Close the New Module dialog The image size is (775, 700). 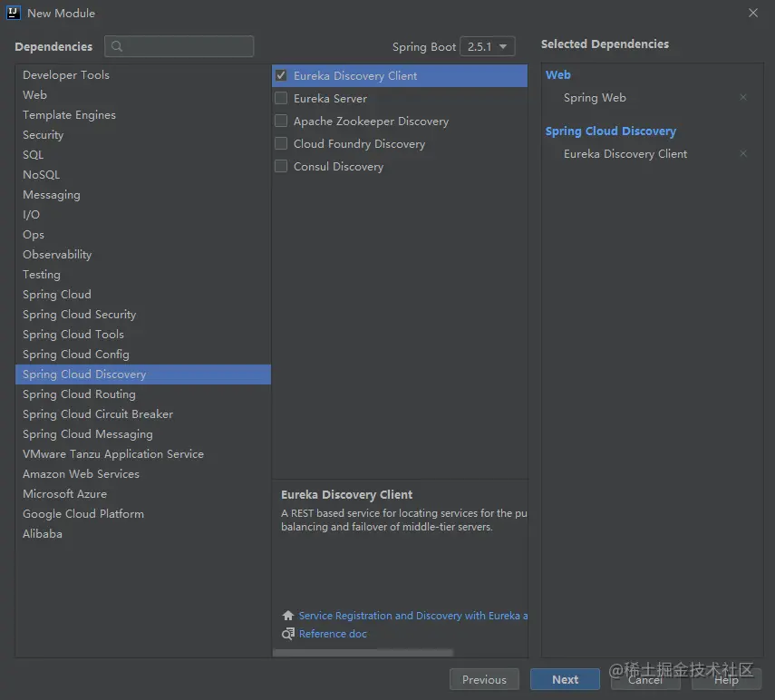[x=752, y=13]
